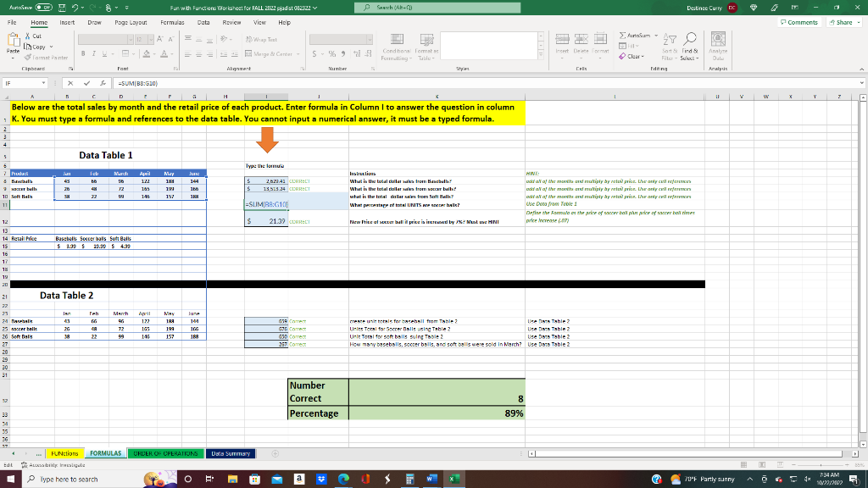Click the Cancel X in formula bar
Viewport: 868px width, 488px height.
click(70, 83)
